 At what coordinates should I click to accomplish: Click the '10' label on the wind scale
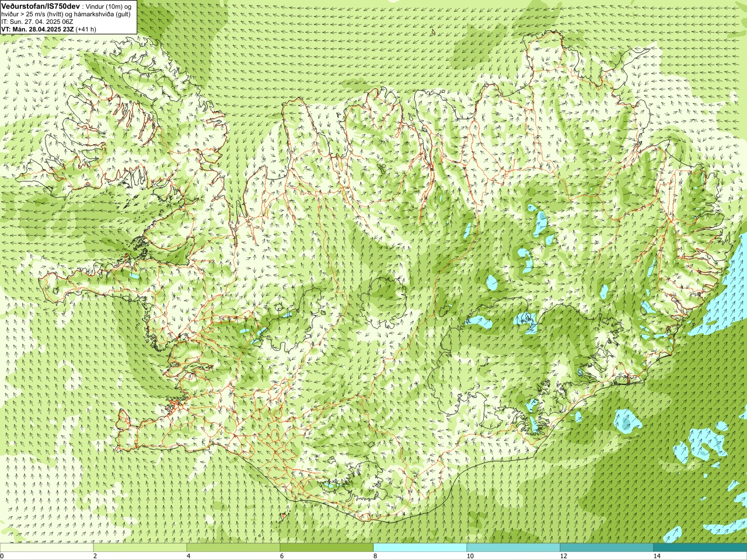pyautogui.click(x=470, y=556)
